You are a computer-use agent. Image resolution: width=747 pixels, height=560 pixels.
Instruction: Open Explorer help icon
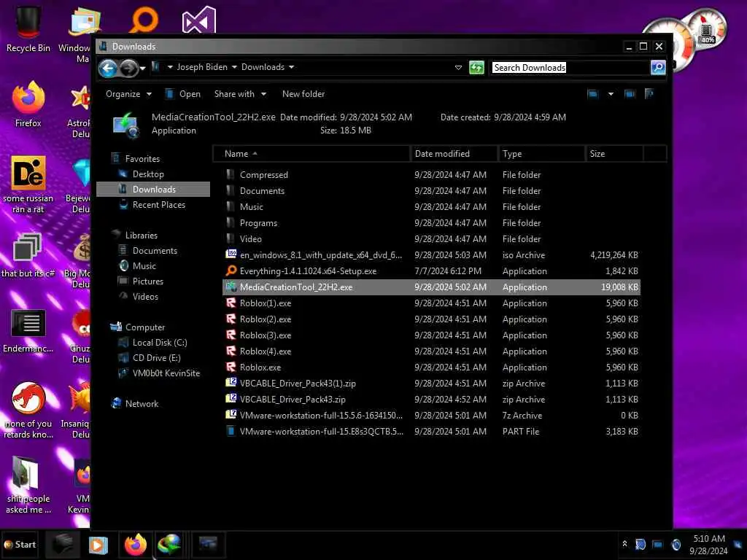pos(649,94)
